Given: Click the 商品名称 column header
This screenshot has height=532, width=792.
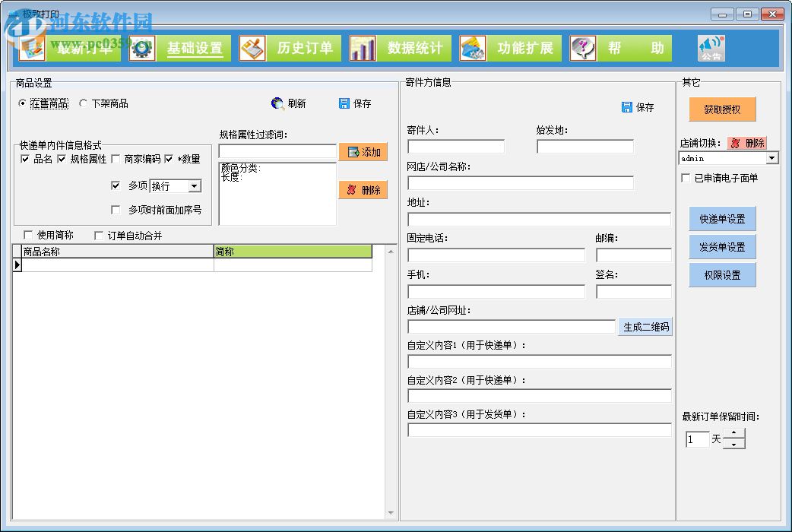Looking at the screenshot, I should pos(118,252).
